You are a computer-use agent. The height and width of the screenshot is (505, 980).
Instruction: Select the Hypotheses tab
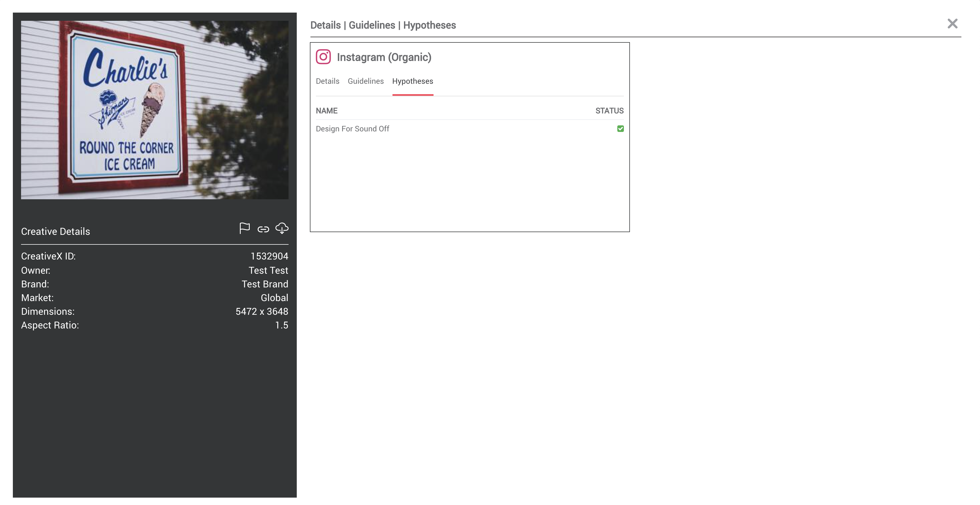point(413,81)
